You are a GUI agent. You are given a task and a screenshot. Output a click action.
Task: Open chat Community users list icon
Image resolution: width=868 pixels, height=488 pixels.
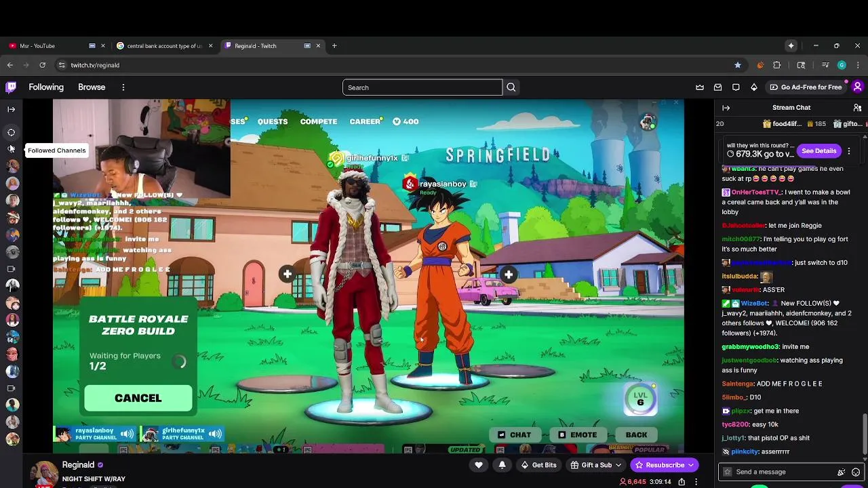click(x=857, y=108)
